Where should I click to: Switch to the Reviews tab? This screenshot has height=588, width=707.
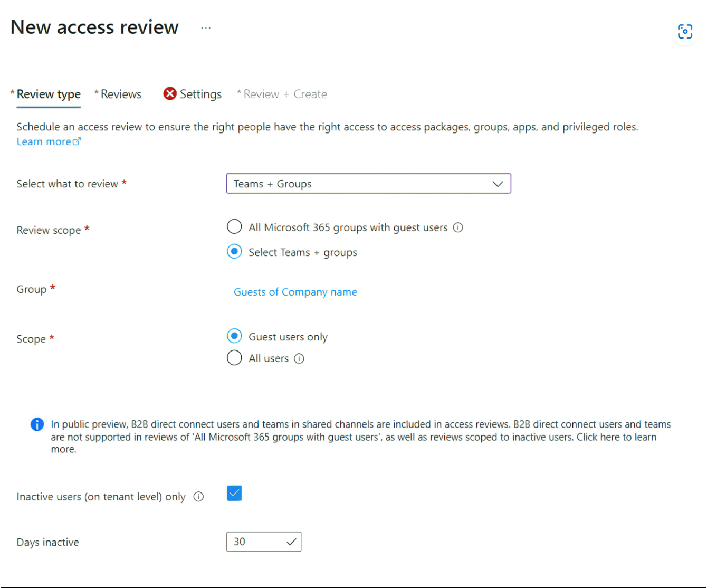(121, 94)
